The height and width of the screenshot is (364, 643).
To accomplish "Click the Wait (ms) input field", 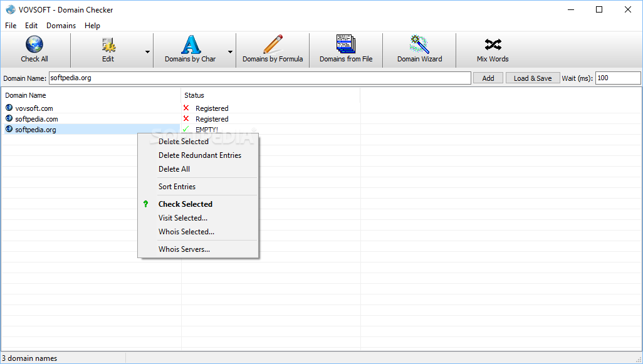I will coord(618,78).
